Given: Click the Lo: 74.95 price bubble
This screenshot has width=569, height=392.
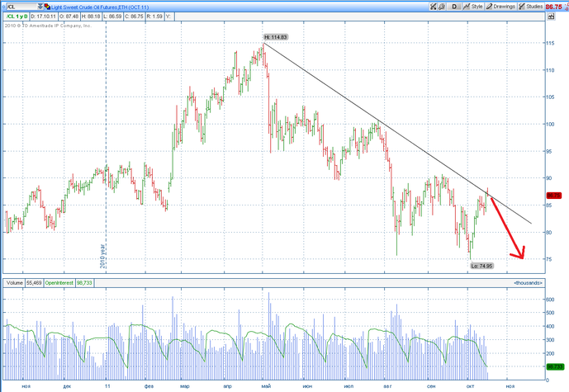Looking at the screenshot, I should (482, 266).
